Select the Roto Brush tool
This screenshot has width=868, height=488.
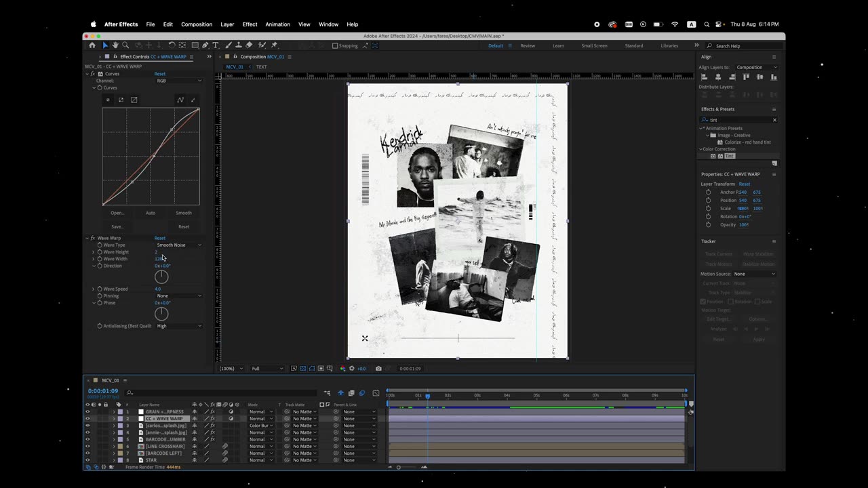tap(262, 45)
